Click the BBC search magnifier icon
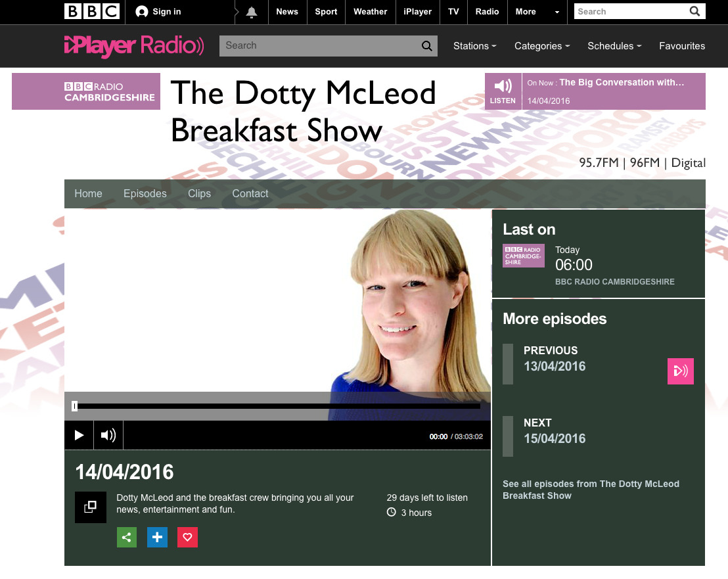The width and height of the screenshot is (728, 579). point(694,11)
